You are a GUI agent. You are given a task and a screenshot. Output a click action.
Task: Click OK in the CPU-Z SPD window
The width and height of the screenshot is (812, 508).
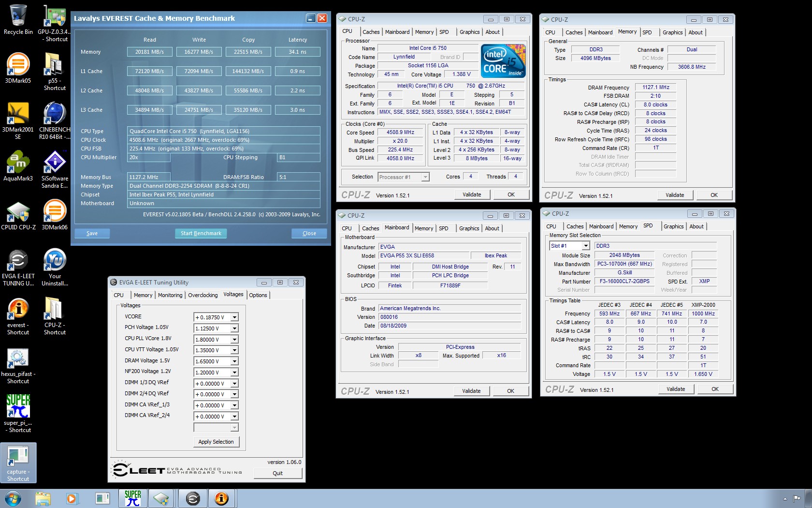715,389
